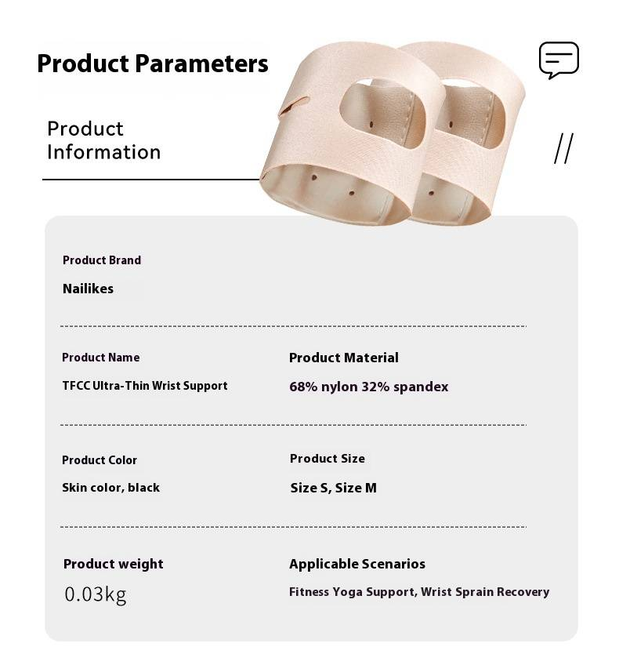The image size is (619, 672).
Task: Click the 0.03kg weight value
Action: (95, 594)
